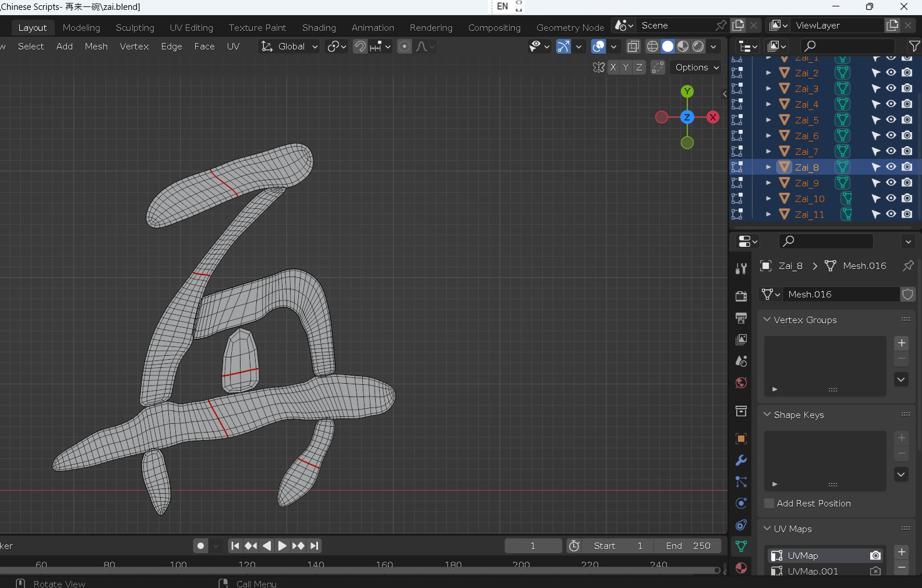Switch to material preview shading
Image resolution: width=922 pixels, height=588 pixels.
683,47
